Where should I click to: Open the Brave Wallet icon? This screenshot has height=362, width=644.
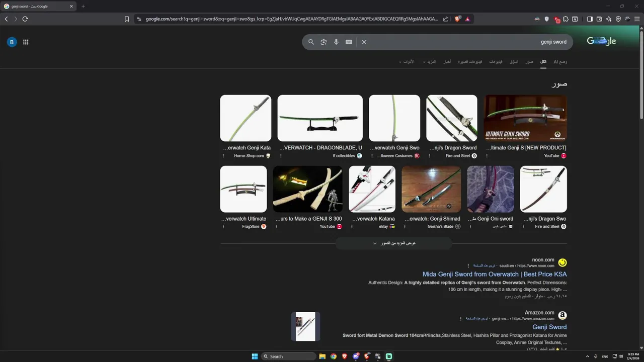pyautogui.click(x=599, y=19)
